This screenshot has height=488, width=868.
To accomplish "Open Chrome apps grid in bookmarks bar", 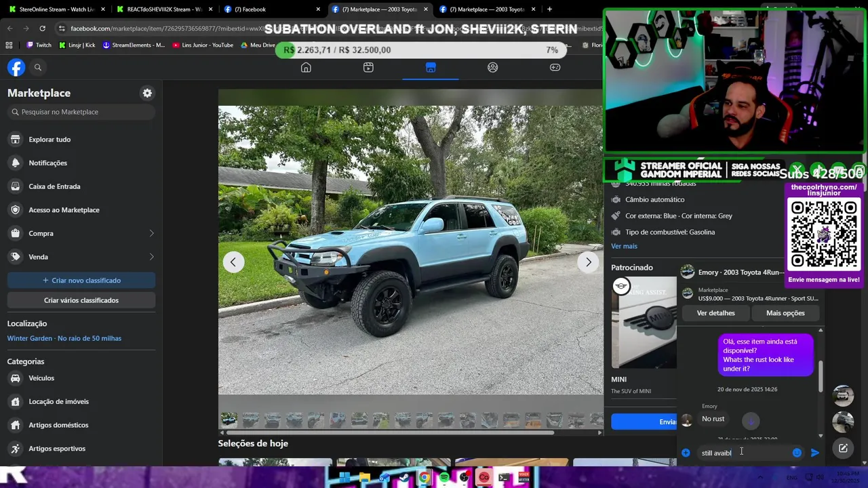I will pyautogui.click(x=9, y=45).
